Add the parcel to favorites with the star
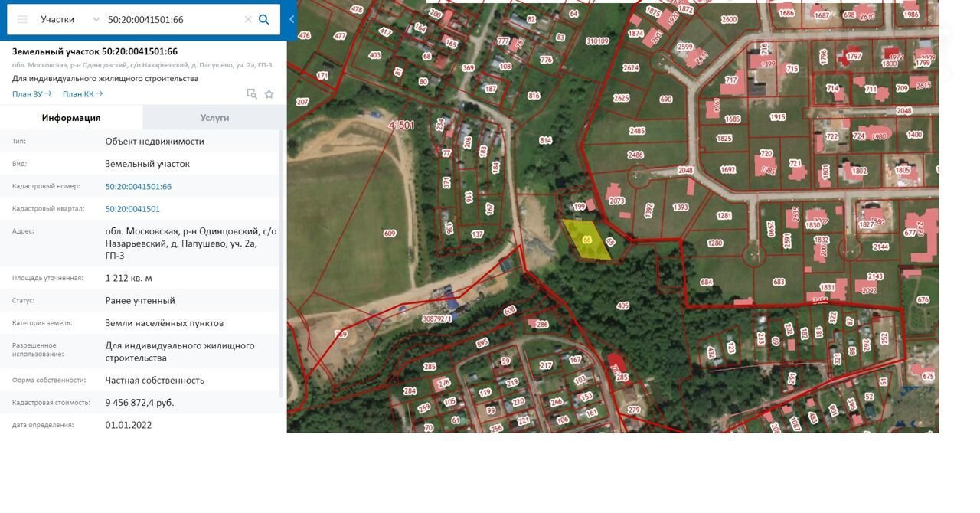This screenshot has height=513, width=980. pyautogui.click(x=269, y=94)
